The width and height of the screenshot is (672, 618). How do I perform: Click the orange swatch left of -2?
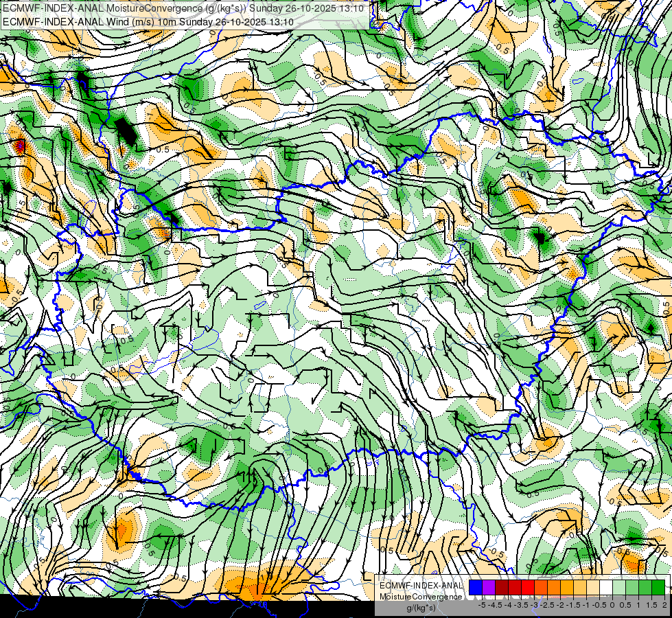(x=554, y=588)
